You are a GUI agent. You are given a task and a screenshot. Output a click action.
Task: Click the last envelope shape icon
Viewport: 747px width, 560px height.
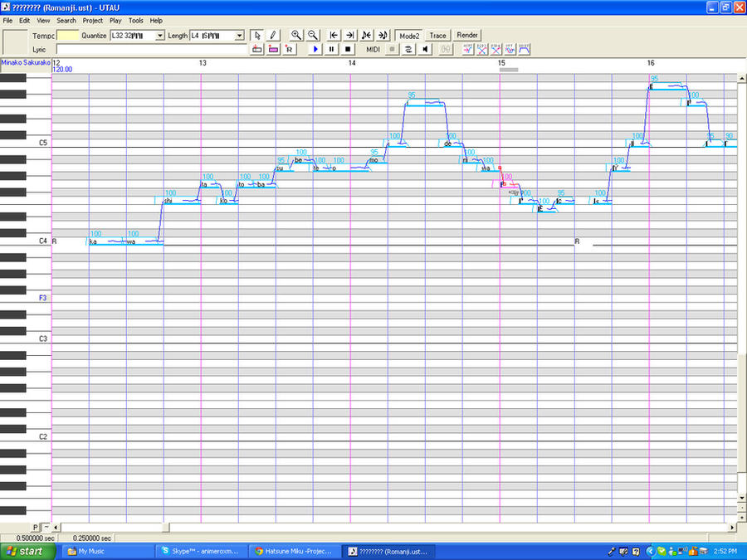(524, 49)
